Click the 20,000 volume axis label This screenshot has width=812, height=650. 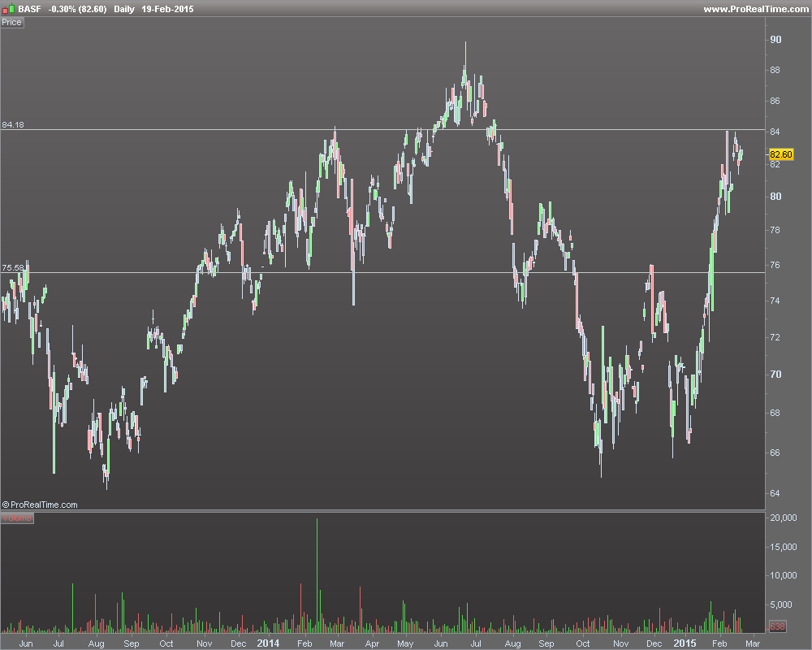(x=784, y=518)
